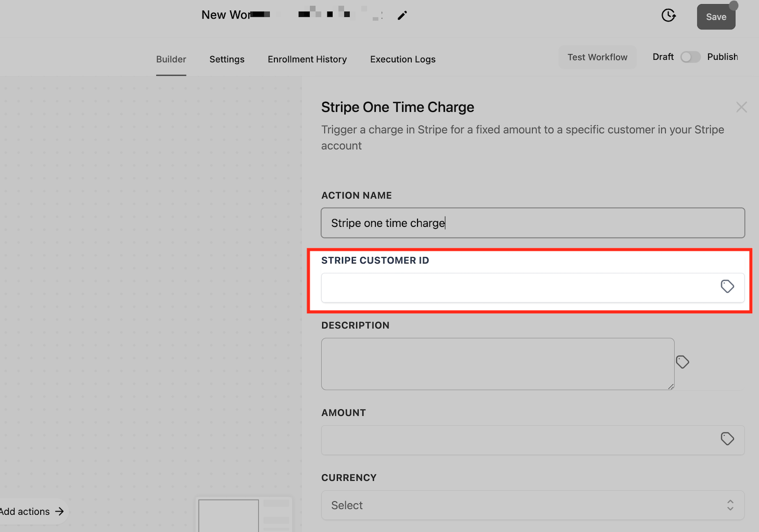
Task: Switch to the Builder tab
Action: tap(171, 59)
